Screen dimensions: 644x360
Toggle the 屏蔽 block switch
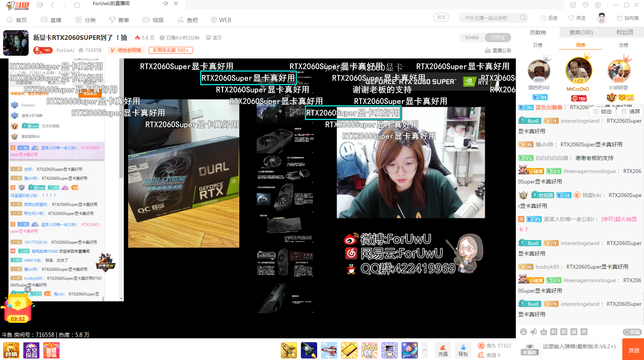tap(632, 332)
